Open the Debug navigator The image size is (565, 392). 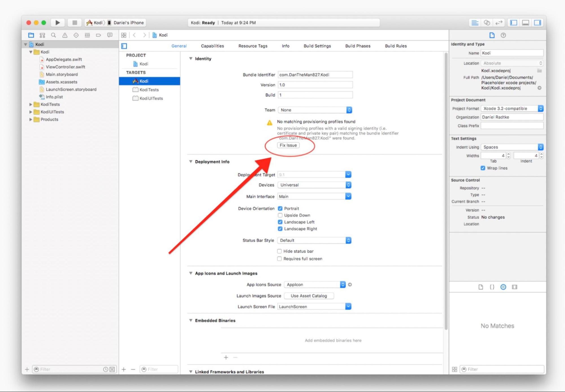87,35
